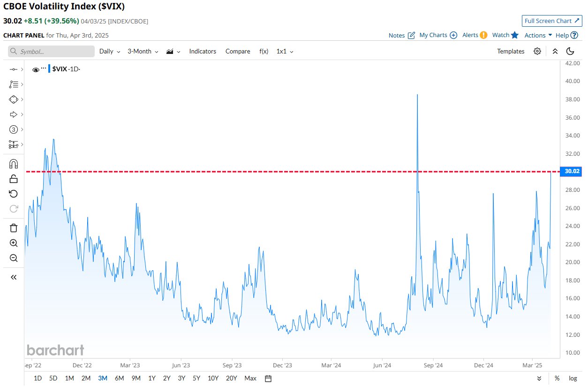This screenshot has width=588, height=387.
Task: Open the $VIX series options dots
Action: coord(44,68)
